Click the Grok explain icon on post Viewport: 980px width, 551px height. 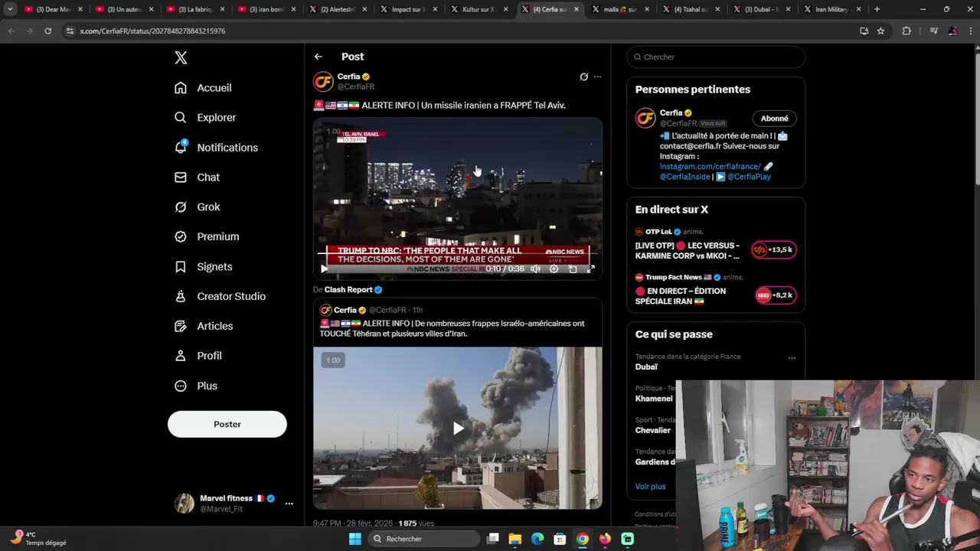click(x=584, y=77)
